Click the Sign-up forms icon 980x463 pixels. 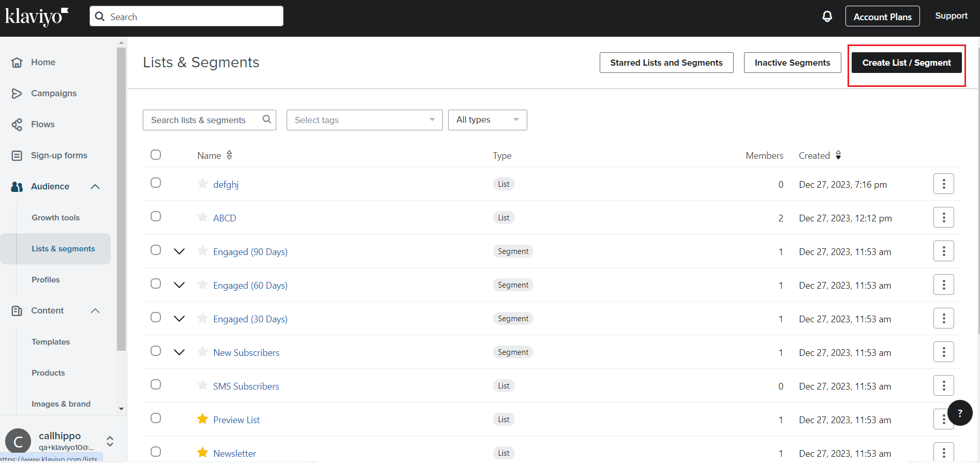(x=17, y=156)
